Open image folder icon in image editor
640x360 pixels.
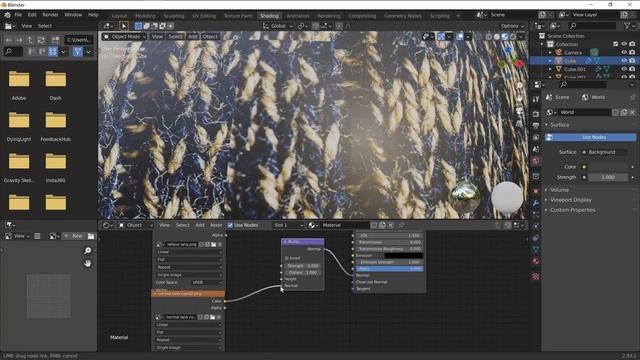tap(91, 236)
